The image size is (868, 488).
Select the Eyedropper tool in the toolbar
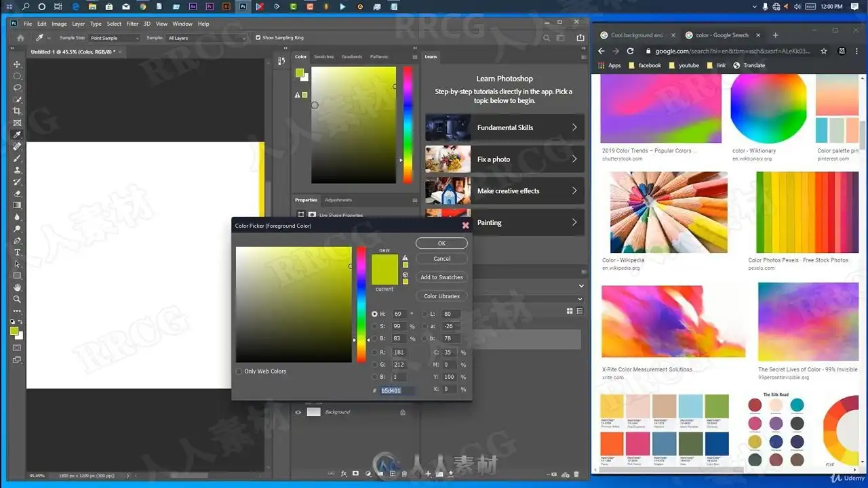point(18,135)
